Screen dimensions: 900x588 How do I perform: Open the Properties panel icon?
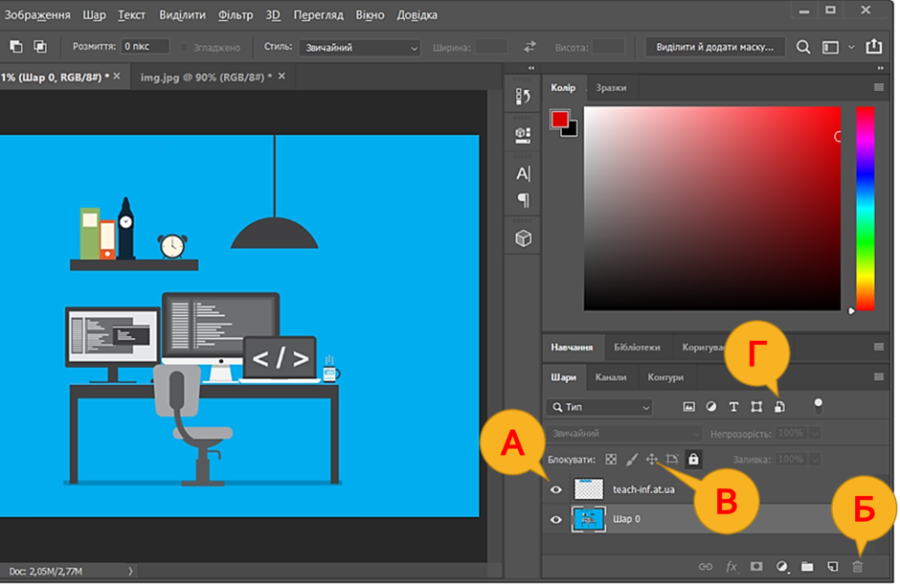pyautogui.click(x=523, y=136)
